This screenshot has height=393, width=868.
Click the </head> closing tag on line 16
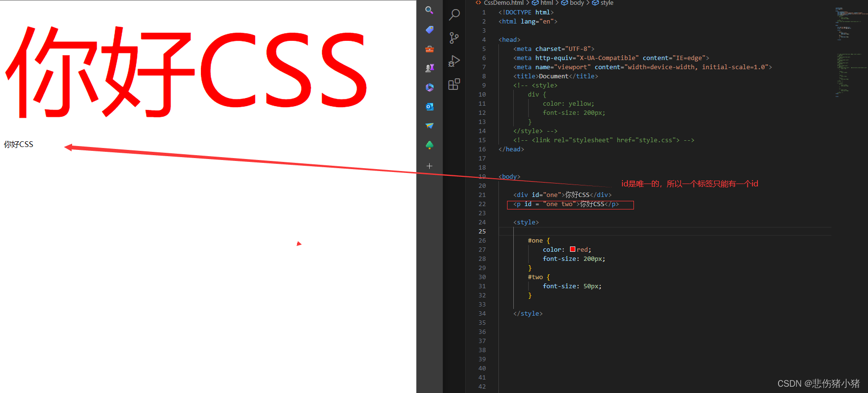511,149
